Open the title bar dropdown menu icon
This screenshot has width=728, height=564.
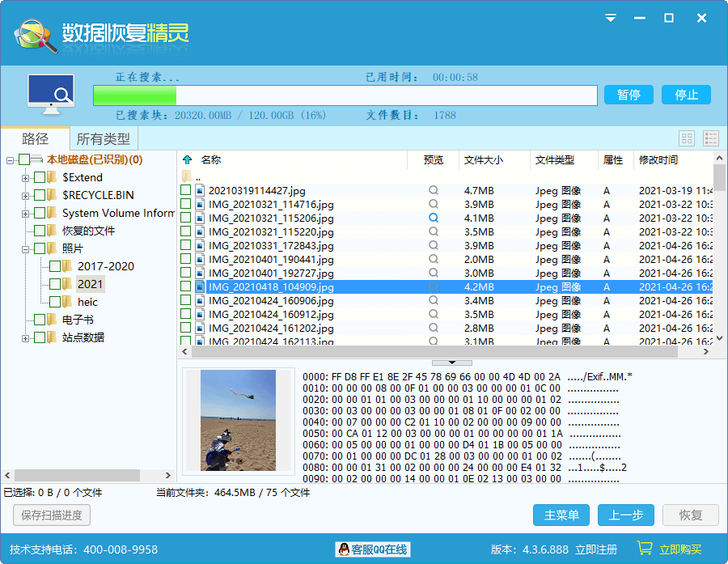(x=611, y=18)
